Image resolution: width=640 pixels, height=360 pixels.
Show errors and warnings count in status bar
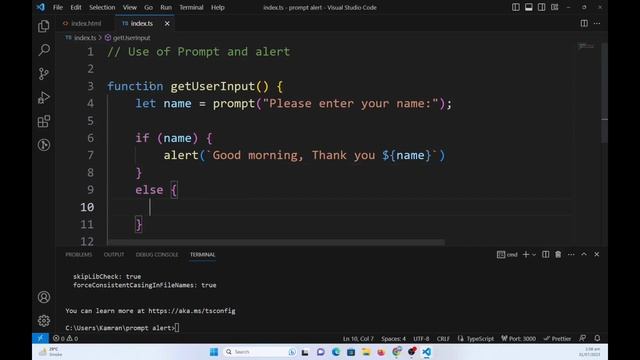[x=65, y=338]
